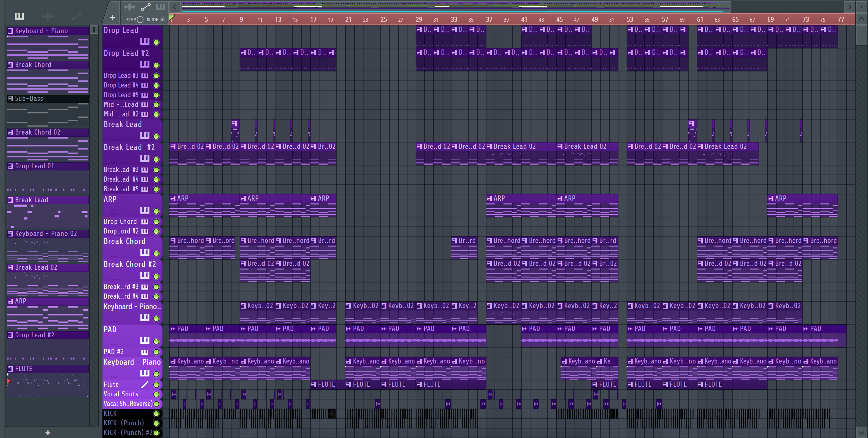The width and height of the screenshot is (868, 438).
Task: Open piano icon on ARP track
Action: [x=145, y=210]
